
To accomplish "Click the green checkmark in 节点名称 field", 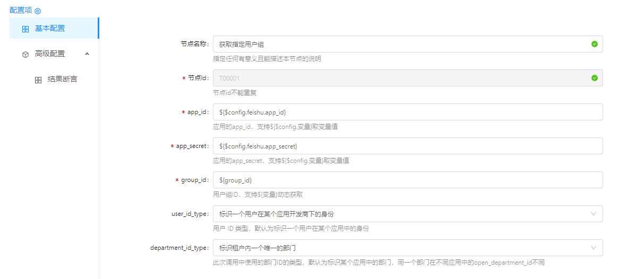I will tap(594, 44).
